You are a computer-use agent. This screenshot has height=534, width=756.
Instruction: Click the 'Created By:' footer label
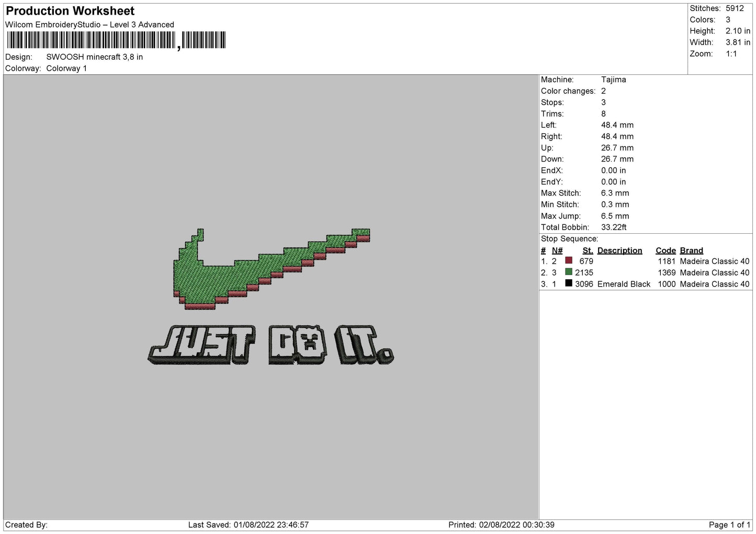pos(27,525)
